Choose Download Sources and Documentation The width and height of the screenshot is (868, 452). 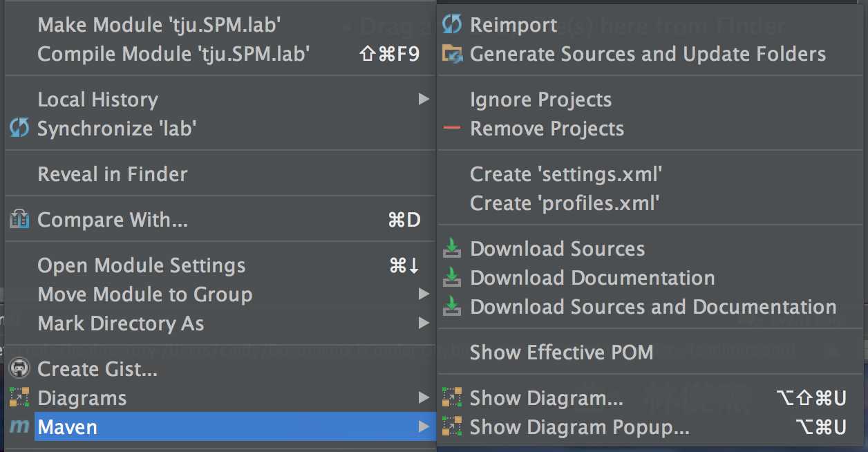650,307
